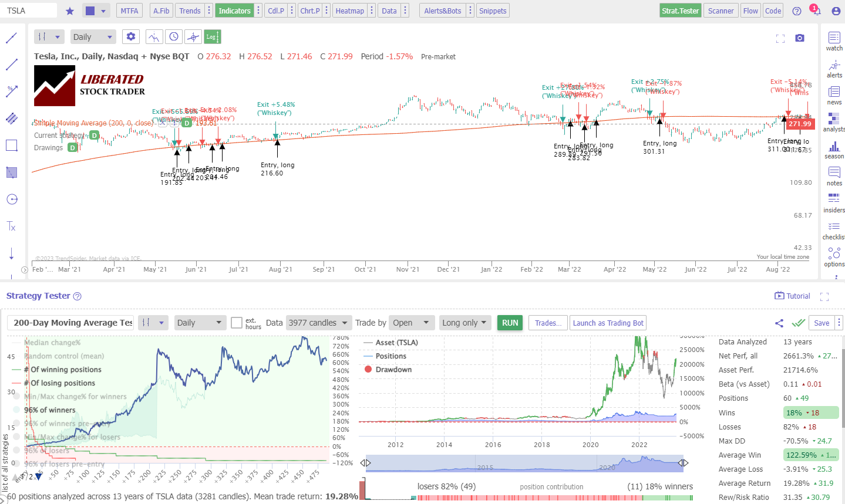Image resolution: width=845 pixels, height=504 pixels.
Task: Select the text annotation tool
Action: [x=12, y=226]
